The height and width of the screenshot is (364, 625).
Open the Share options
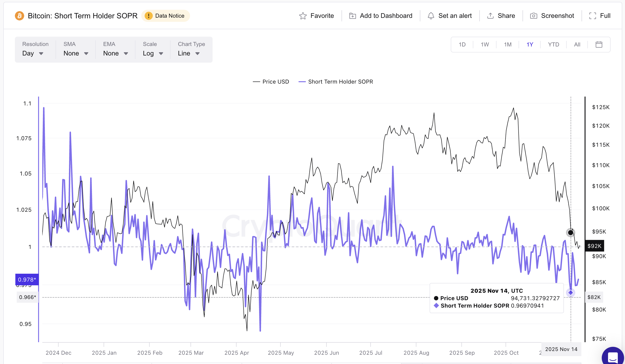point(501,15)
